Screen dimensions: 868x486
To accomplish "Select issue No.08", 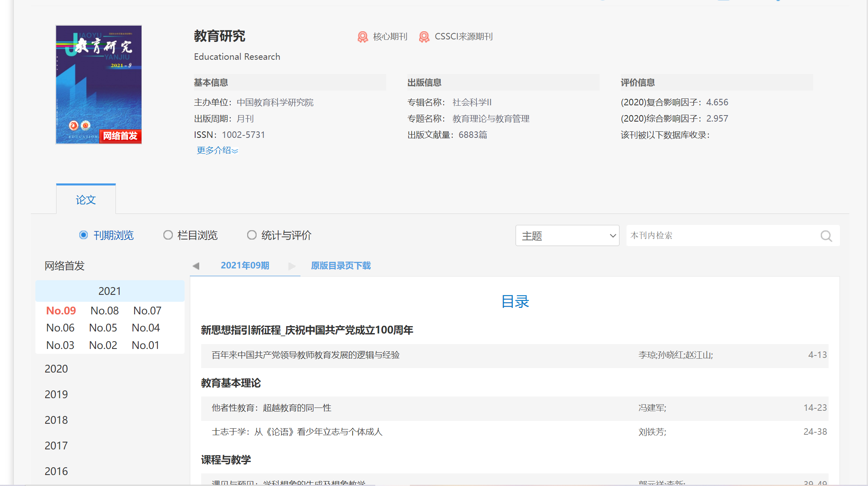I will (104, 311).
